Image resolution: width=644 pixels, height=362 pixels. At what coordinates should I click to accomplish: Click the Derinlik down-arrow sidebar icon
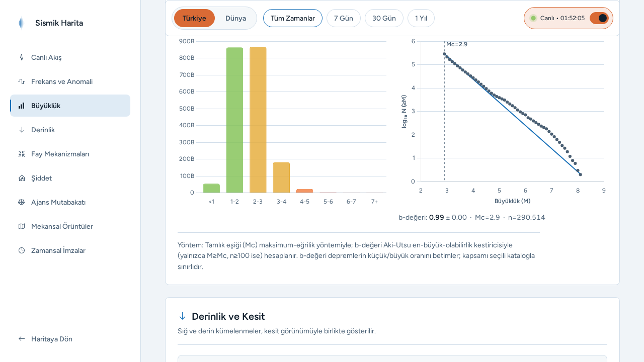point(22,130)
